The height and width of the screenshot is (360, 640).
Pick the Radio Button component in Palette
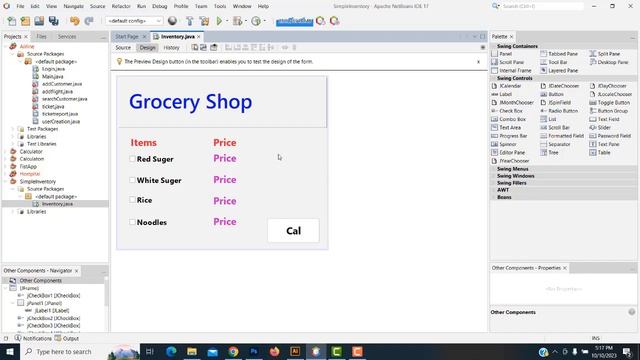[559, 111]
